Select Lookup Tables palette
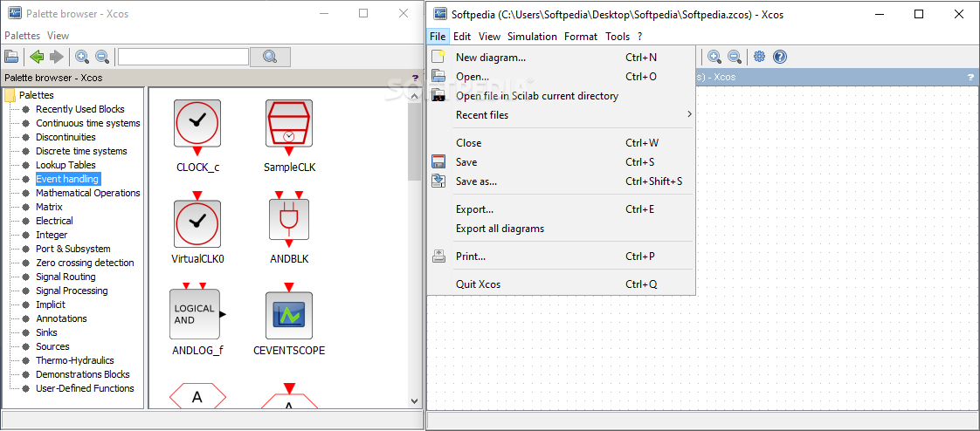Viewport: 980px width, 431px height. pos(66,165)
